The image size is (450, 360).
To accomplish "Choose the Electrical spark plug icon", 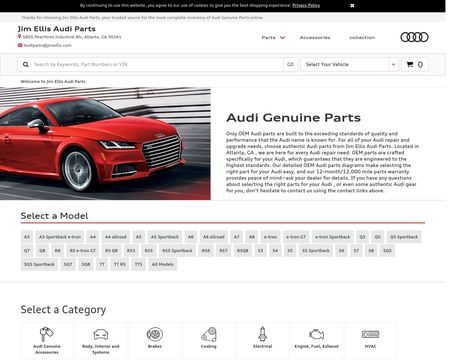I will coord(263,334).
